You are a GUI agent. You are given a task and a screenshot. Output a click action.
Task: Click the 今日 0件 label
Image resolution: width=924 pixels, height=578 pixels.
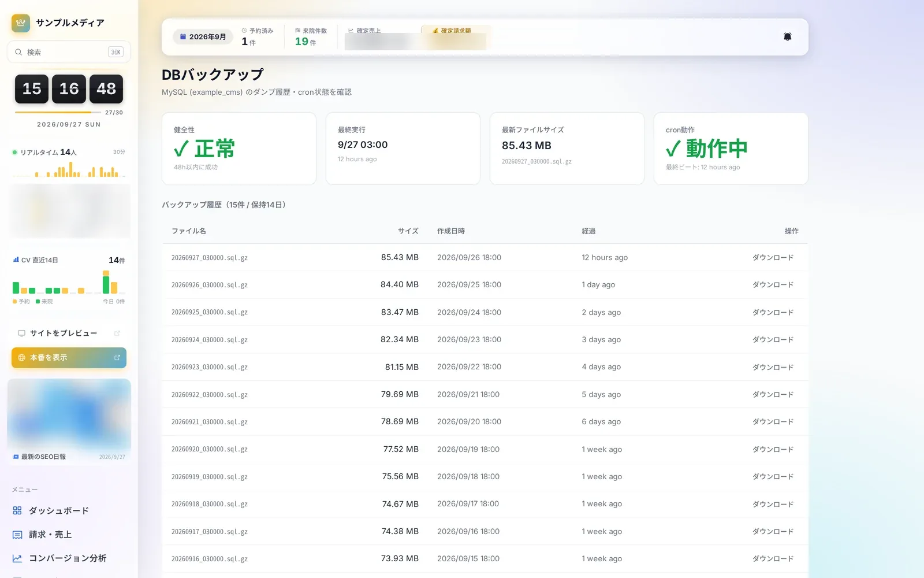coord(114,302)
